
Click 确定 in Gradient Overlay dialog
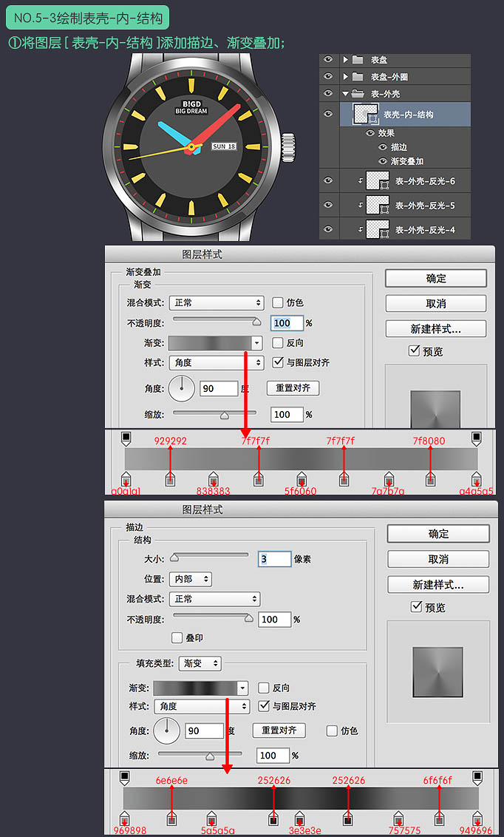(436, 278)
